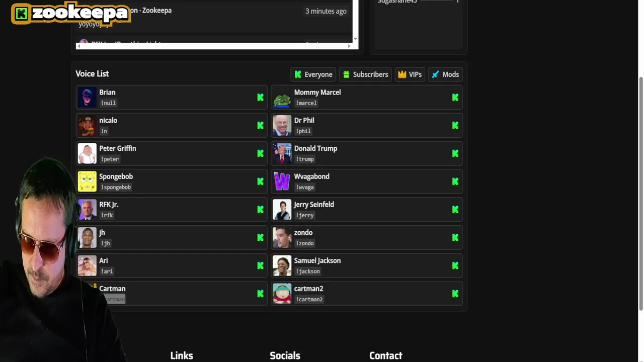Click the !peter command tag
The width and height of the screenshot is (644, 362).
(x=110, y=159)
